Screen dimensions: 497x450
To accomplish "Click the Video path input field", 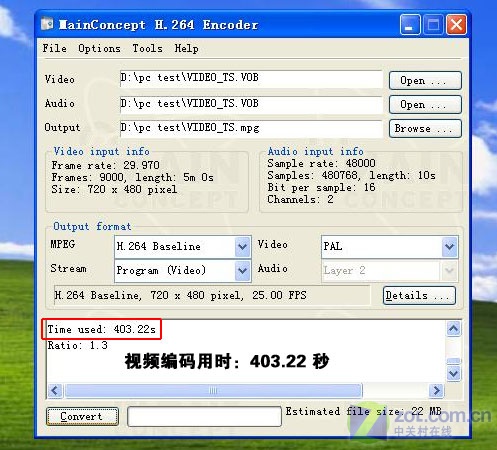I will [x=251, y=79].
